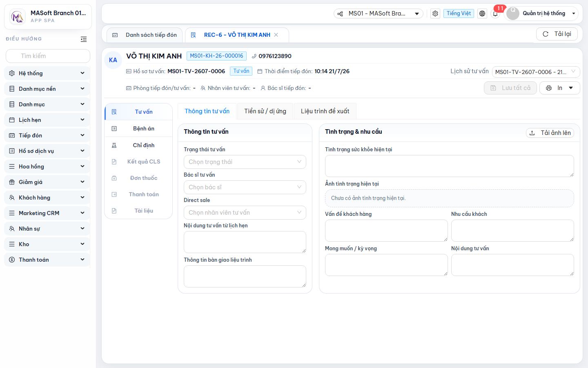This screenshot has height=368, width=588.
Task: Click the Tìm kiếm search field
Action: pos(48,56)
